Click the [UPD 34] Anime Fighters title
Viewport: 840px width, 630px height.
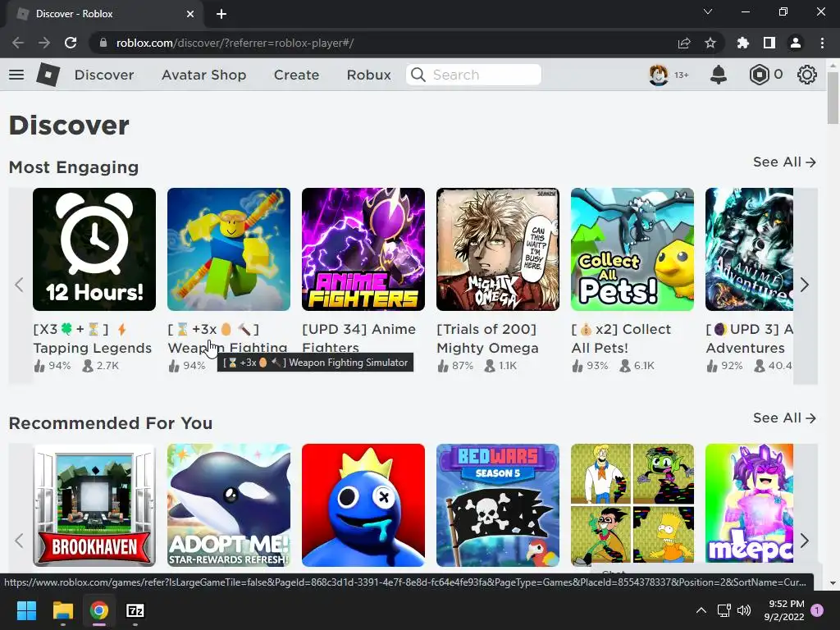click(x=359, y=339)
